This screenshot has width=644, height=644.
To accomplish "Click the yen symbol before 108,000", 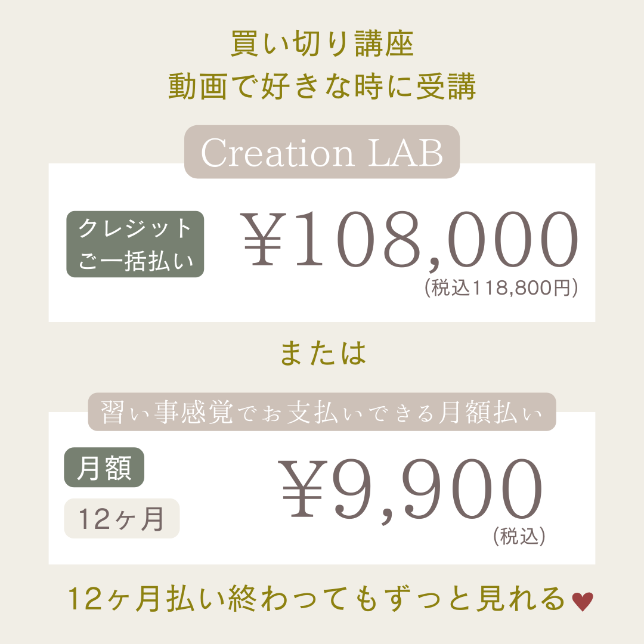I will tap(263, 239).
